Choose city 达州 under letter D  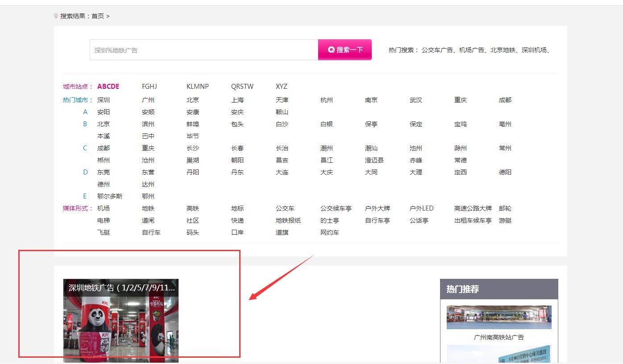(148, 184)
